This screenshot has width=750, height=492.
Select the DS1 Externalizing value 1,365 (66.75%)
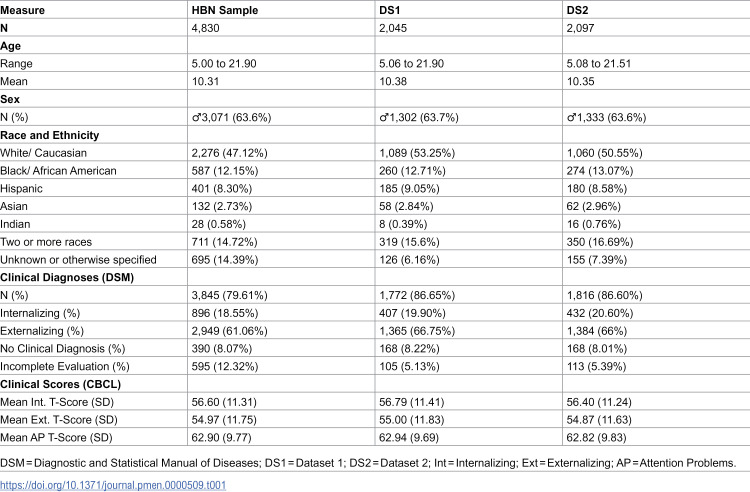419,331
